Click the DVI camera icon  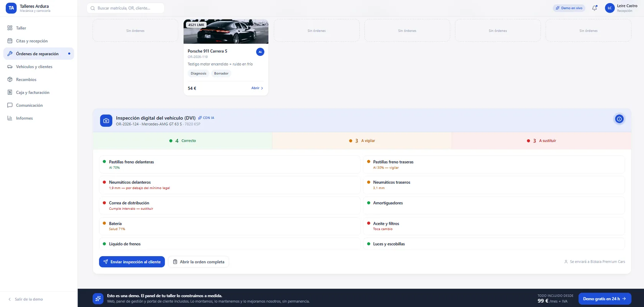[106, 121]
